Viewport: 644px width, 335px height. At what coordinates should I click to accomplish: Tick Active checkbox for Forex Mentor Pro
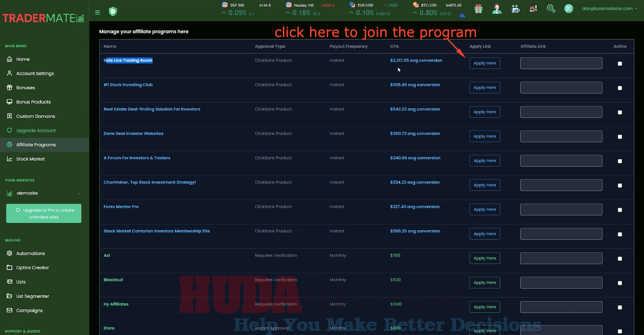point(620,210)
